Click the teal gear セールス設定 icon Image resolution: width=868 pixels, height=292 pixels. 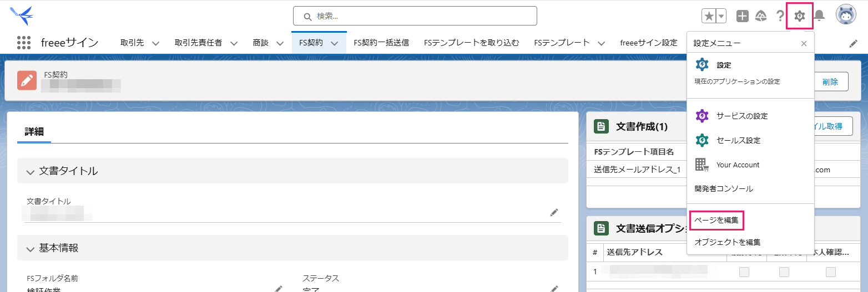point(702,140)
